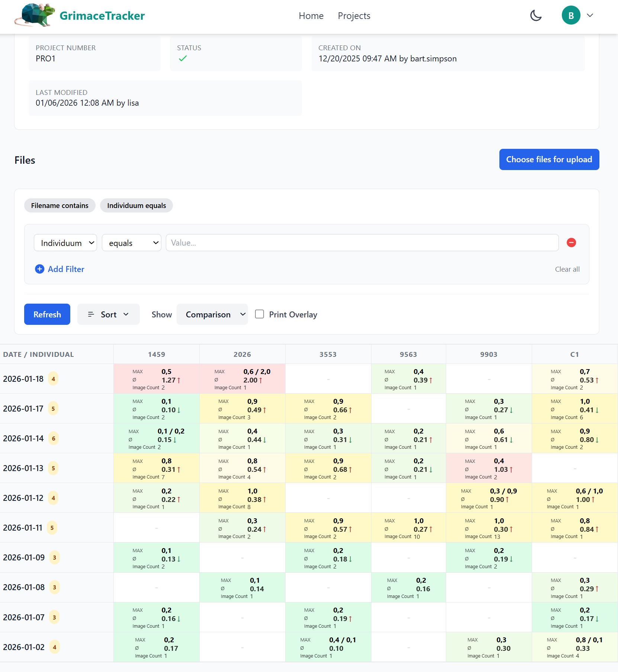Toggle the Filename contains filter chip
Viewport: 618px width, 672px height.
[60, 205]
